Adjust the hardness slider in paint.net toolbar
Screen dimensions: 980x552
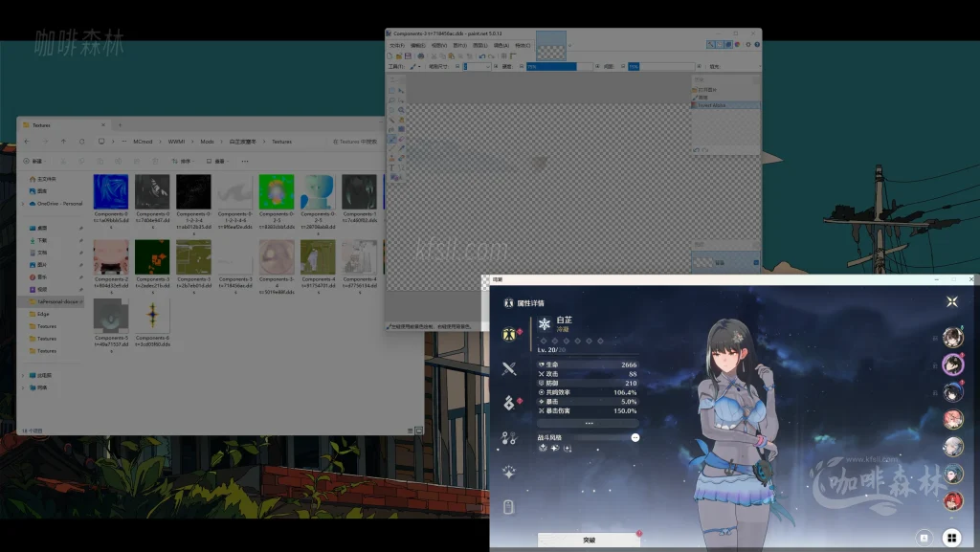[x=559, y=66]
